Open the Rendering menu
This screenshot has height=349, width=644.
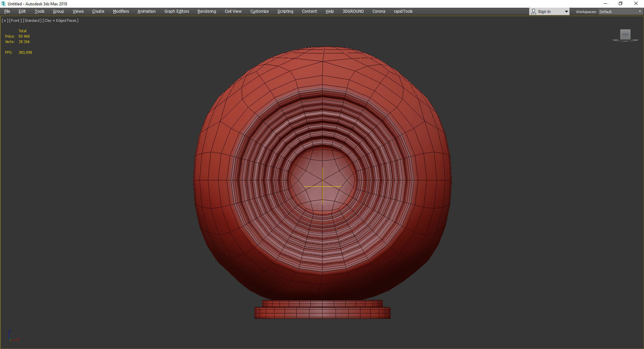pos(207,11)
